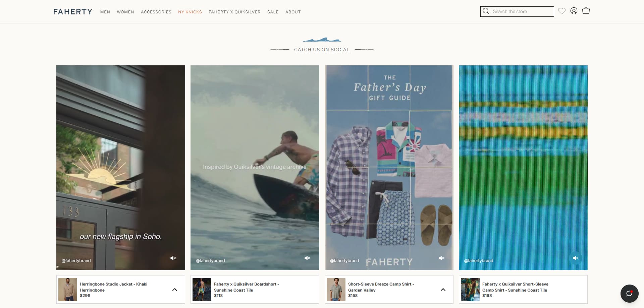Open shopping bag icon
The height and width of the screenshot is (308, 644).
click(586, 11)
